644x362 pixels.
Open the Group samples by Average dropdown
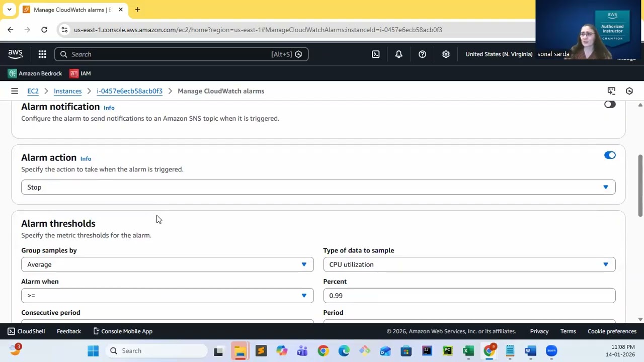pyautogui.click(x=167, y=264)
